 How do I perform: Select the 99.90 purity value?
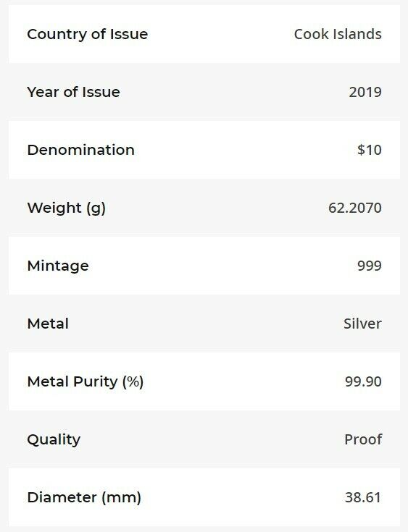pyautogui.click(x=363, y=381)
